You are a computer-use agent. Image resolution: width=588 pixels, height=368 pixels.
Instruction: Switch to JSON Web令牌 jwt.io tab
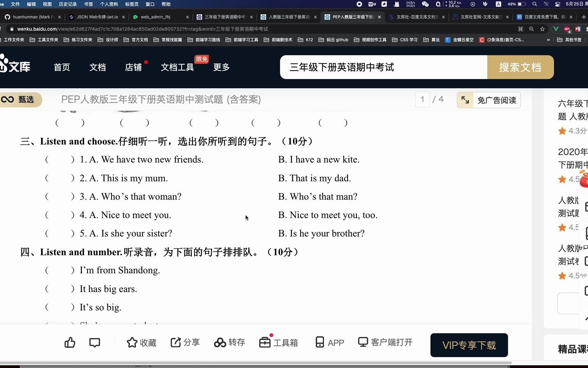click(97, 17)
